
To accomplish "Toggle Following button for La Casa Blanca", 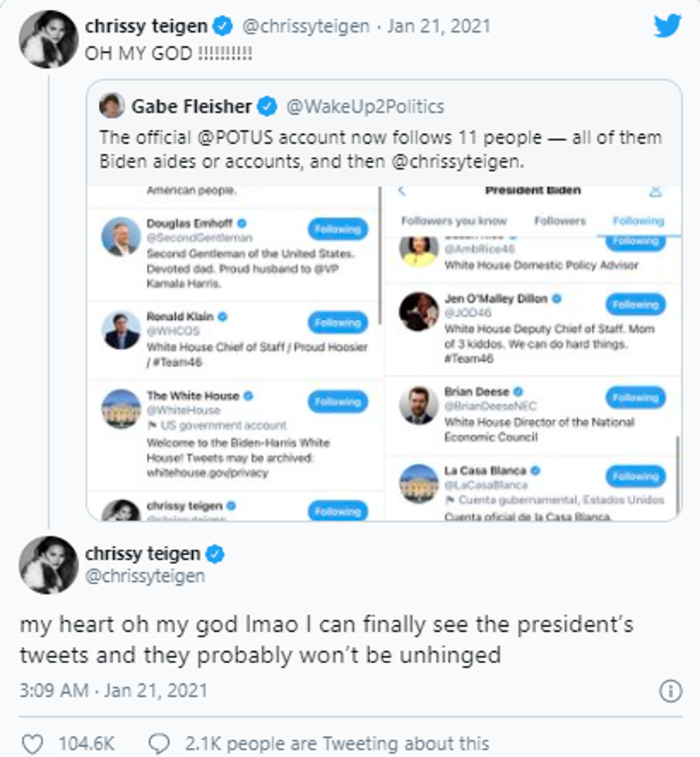I will [x=635, y=476].
